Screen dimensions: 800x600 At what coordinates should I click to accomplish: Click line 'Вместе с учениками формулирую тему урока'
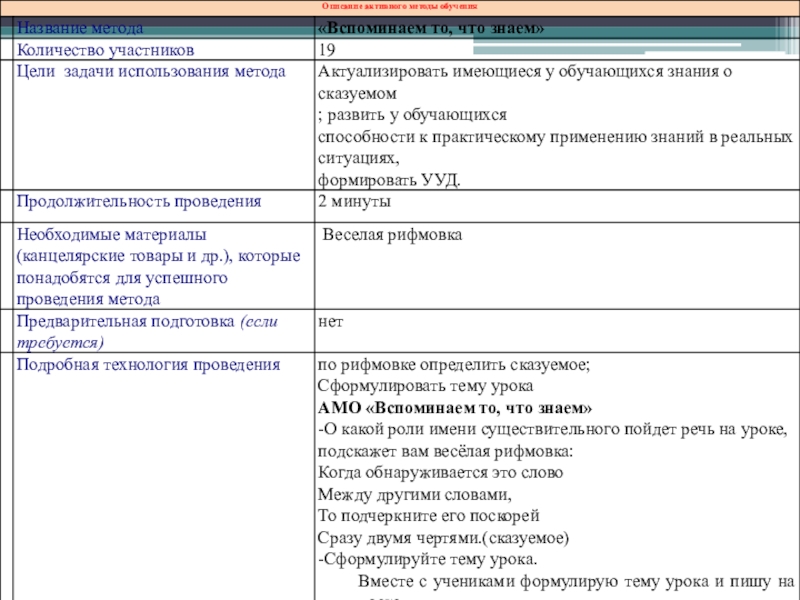(534, 581)
